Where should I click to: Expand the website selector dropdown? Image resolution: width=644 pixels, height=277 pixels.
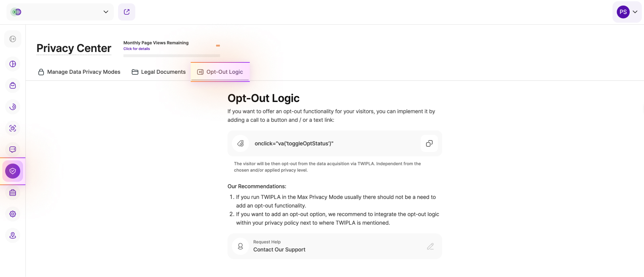pyautogui.click(x=60, y=12)
